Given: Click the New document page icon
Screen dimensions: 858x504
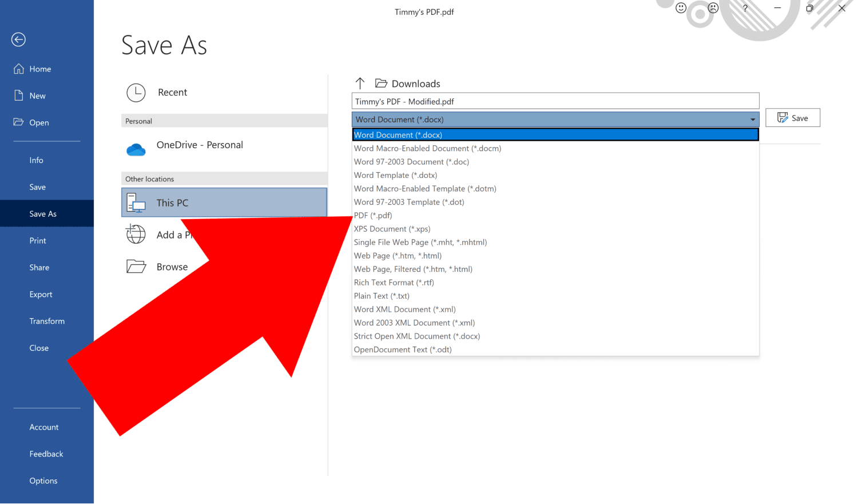Looking at the screenshot, I should pyautogui.click(x=19, y=96).
